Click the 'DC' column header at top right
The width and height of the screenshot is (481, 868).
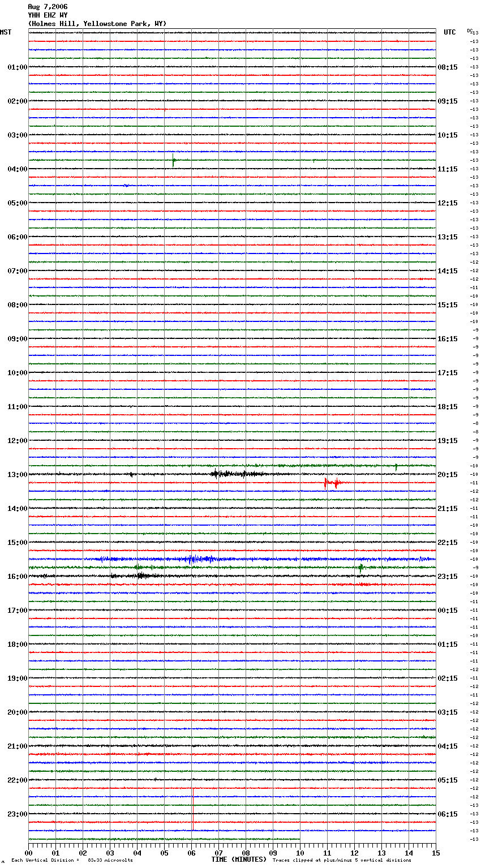click(470, 31)
